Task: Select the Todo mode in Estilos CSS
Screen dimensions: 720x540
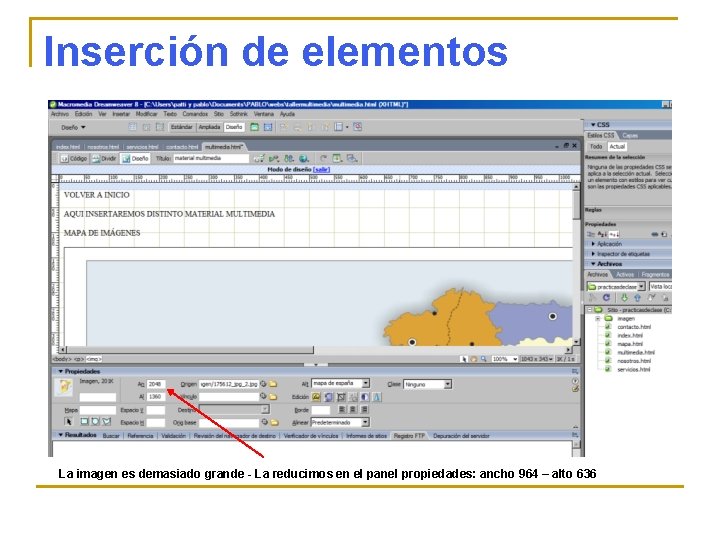Action: pyautogui.click(x=596, y=146)
